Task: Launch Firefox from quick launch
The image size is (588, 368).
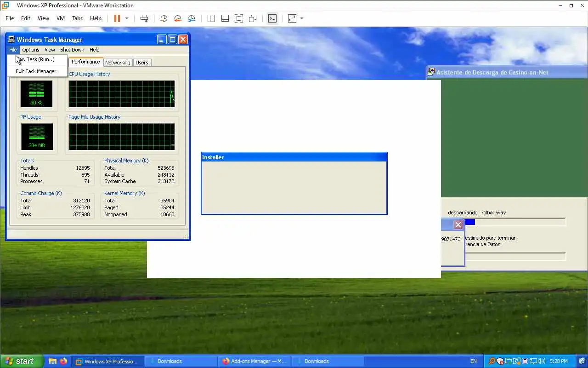Action: click(x=63, y=361)
